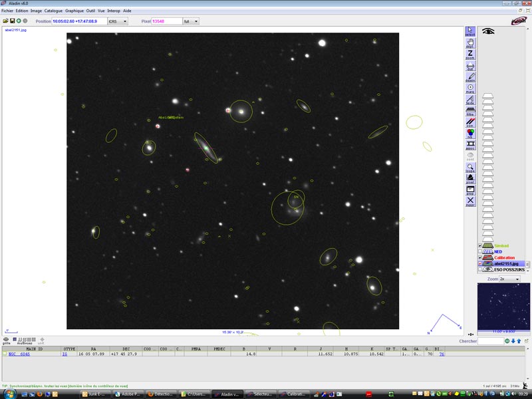Image resolution: width=532 pixels, height=399 pixels.
Task: Pick the dist distance measurement tool
Action: pyautogui.click(x=470, y=66)
